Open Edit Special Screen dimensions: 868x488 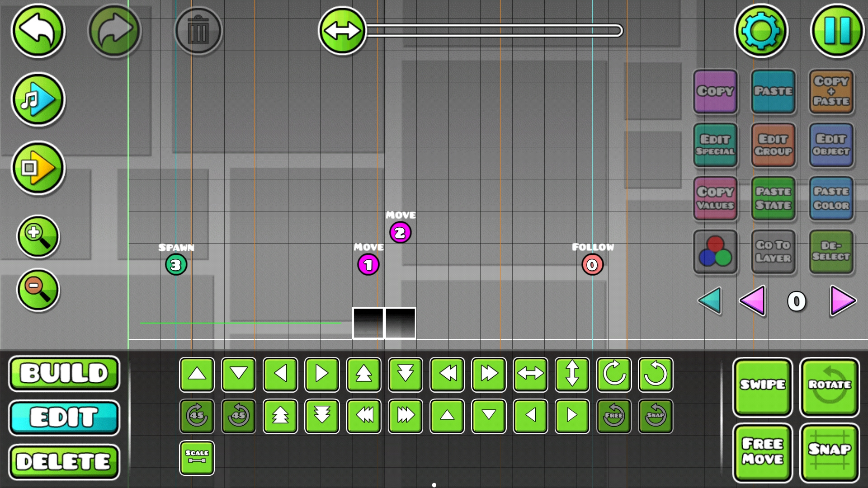pos(715,145)
